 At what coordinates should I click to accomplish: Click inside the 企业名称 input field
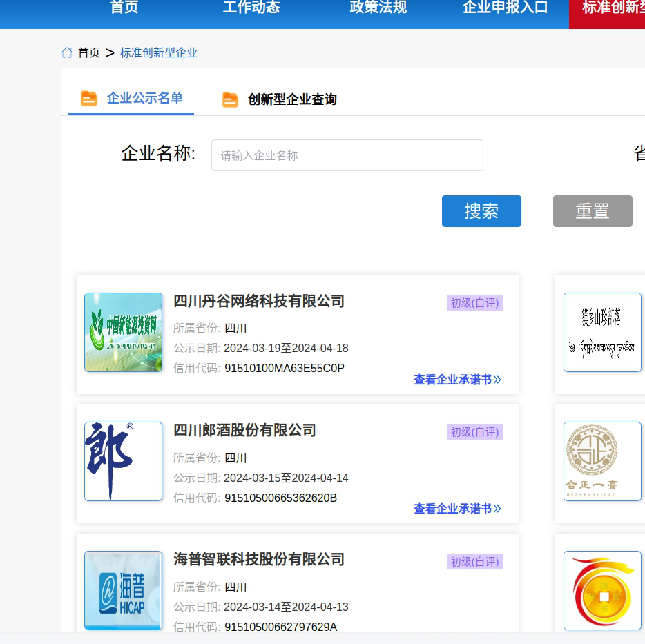(x=347, y=155)
